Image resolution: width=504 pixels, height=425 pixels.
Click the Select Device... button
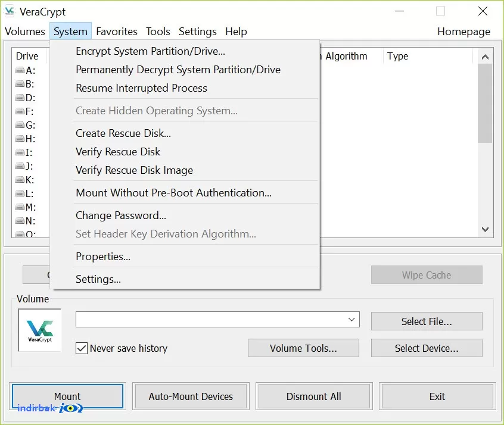pos(427,348)
